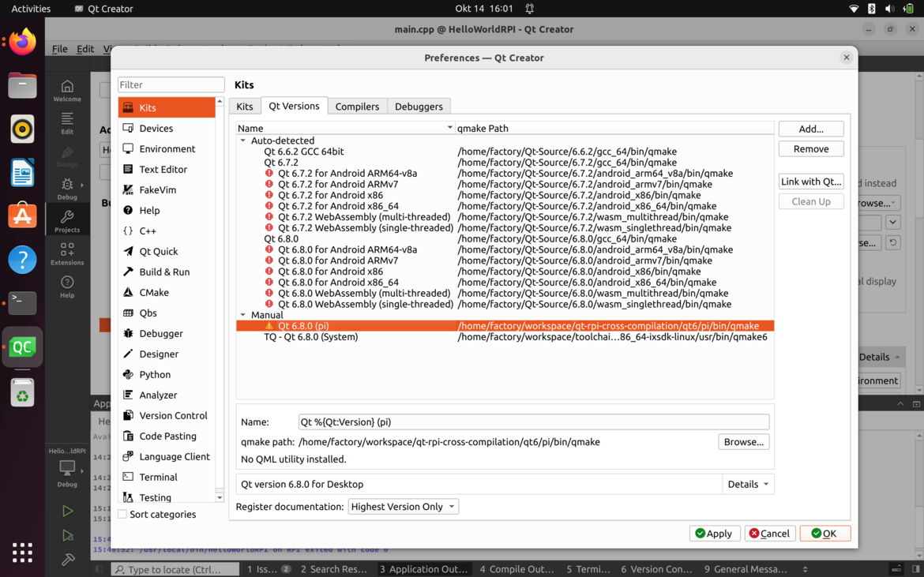Open the Help preferences category
The image size is (924, 577).
click(167, 210)
